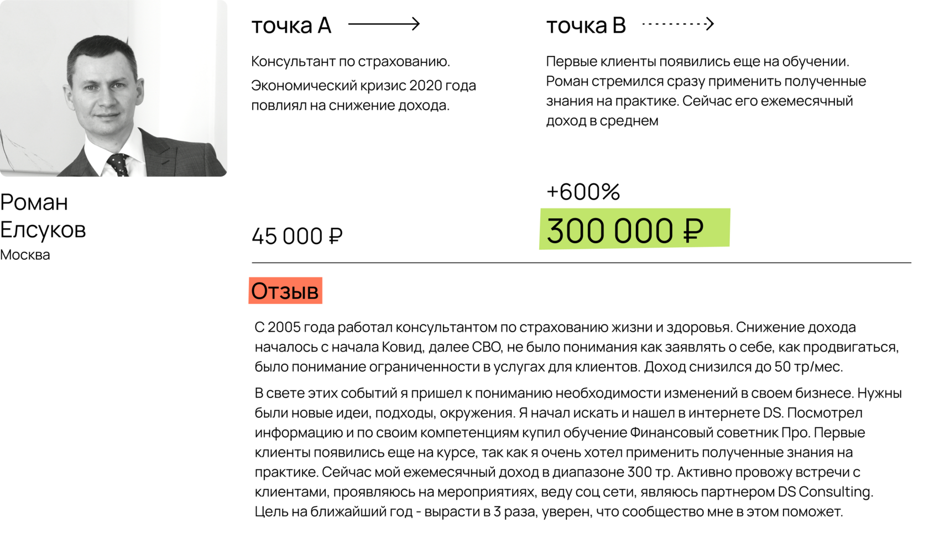Click the paragraph beginning Первые клиенты появились

pos(706,91)
